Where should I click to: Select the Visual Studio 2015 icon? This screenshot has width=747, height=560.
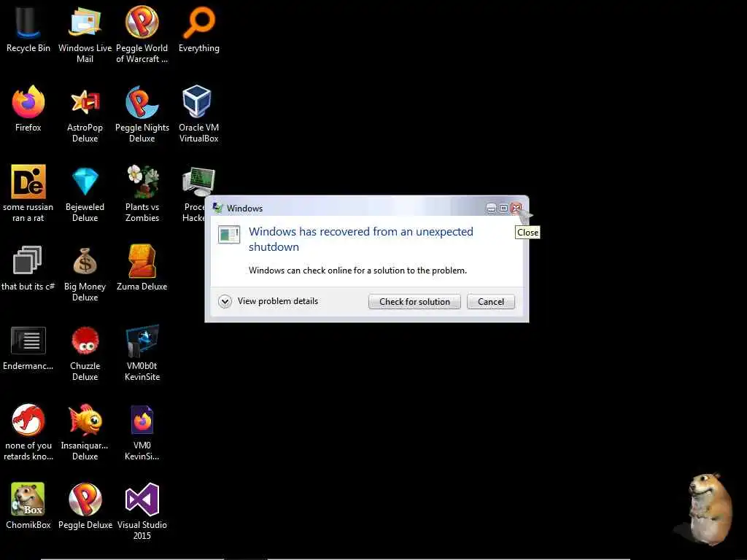(142, 499)
